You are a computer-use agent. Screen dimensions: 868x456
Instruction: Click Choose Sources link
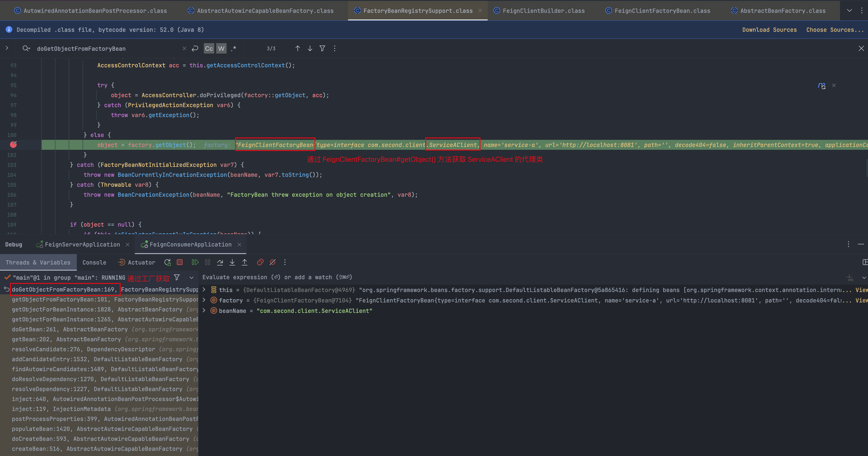click(835, 30)
